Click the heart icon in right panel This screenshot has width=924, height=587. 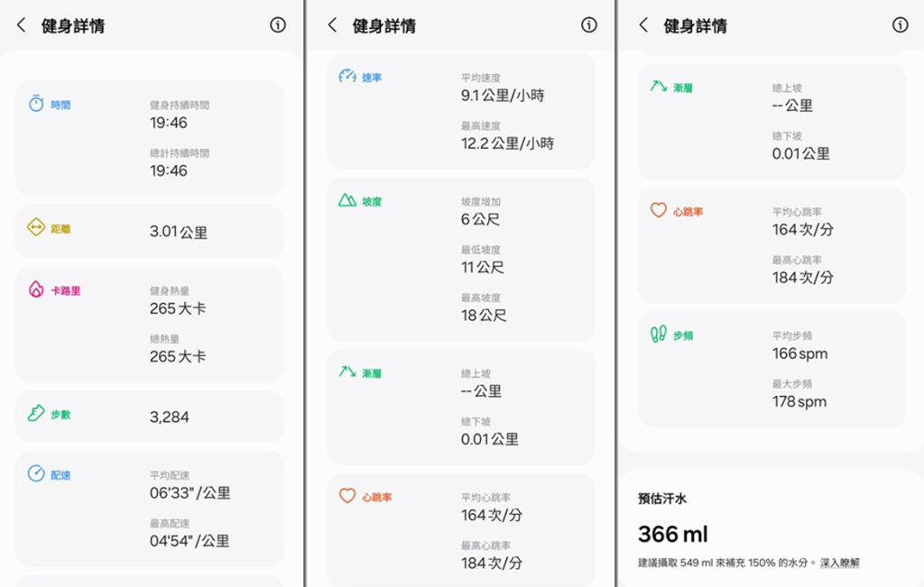coord(659,211)
